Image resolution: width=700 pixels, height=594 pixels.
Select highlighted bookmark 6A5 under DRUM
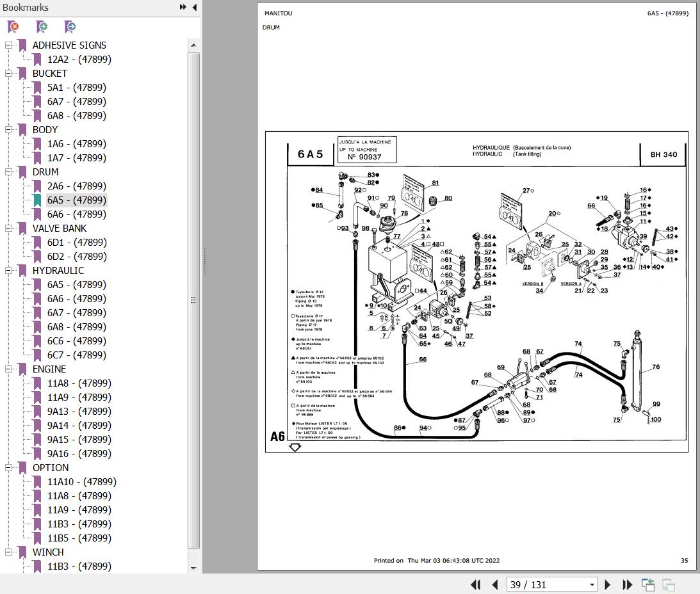coord(77,200)
